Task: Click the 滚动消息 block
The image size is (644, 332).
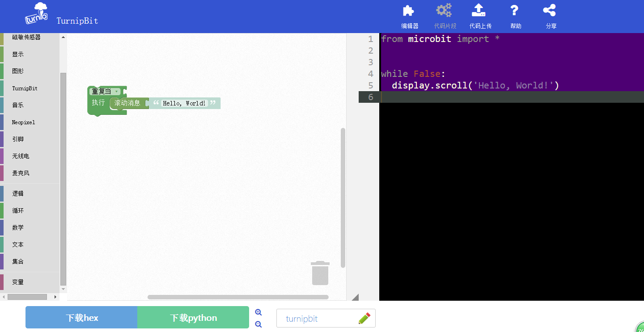Action: pos(127,103)
